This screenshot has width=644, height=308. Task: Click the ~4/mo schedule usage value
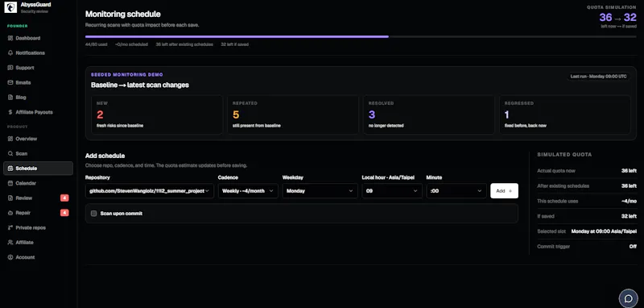(630, 201)
